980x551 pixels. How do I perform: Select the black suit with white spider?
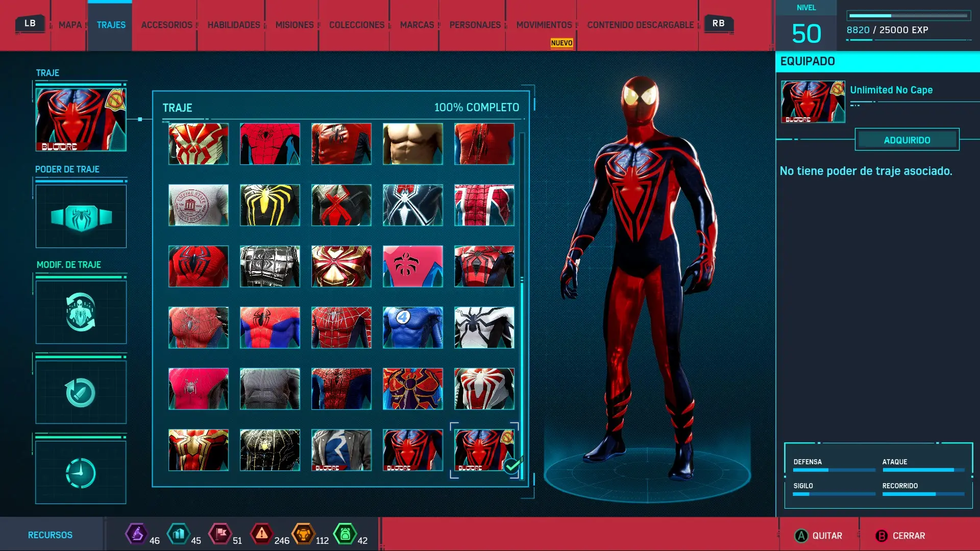[413, 205]
